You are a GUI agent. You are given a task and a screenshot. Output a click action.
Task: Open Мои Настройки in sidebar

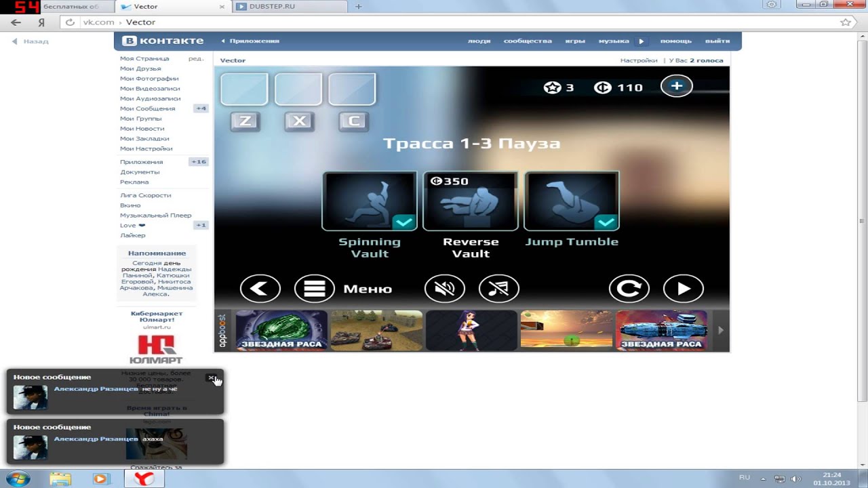click(x=146, y=148)
